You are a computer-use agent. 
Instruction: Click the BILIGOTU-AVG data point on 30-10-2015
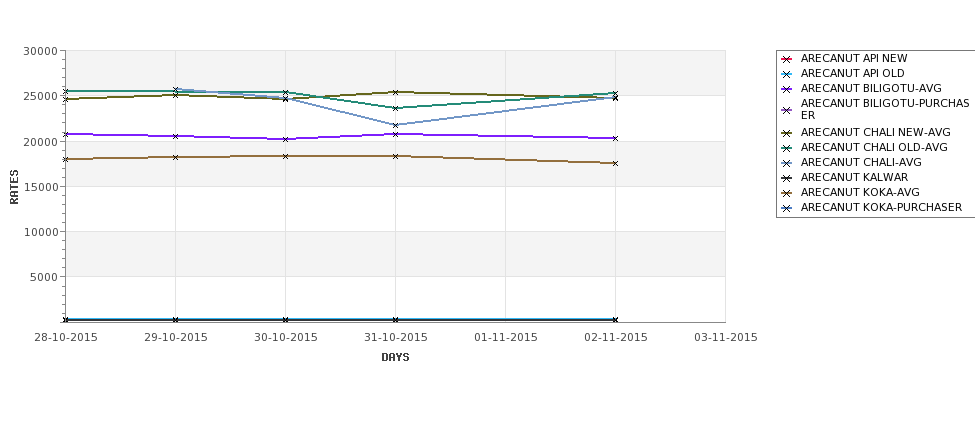point(285,139)
